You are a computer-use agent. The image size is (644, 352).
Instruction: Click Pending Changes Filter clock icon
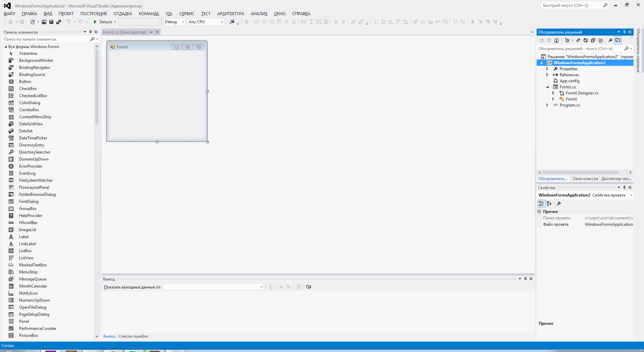(567, 40)
